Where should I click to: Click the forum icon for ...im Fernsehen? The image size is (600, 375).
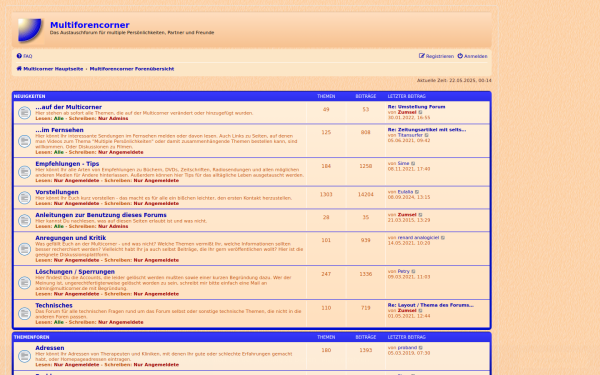24,141
